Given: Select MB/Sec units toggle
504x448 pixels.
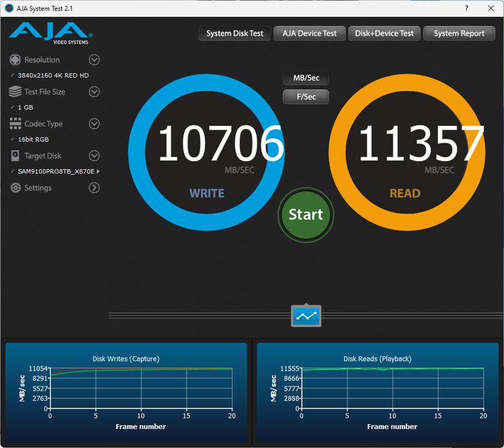Looking at the screenshot, I should click(x=306, y=78).
